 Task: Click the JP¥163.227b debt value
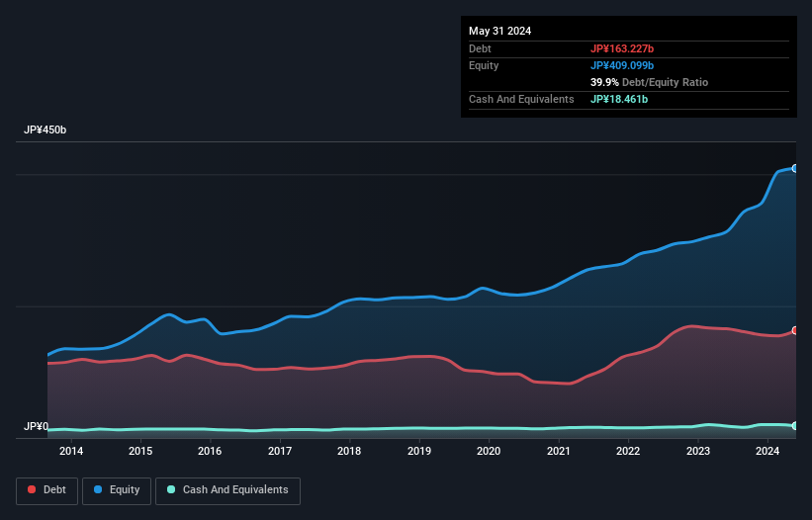tap(622, 48)
